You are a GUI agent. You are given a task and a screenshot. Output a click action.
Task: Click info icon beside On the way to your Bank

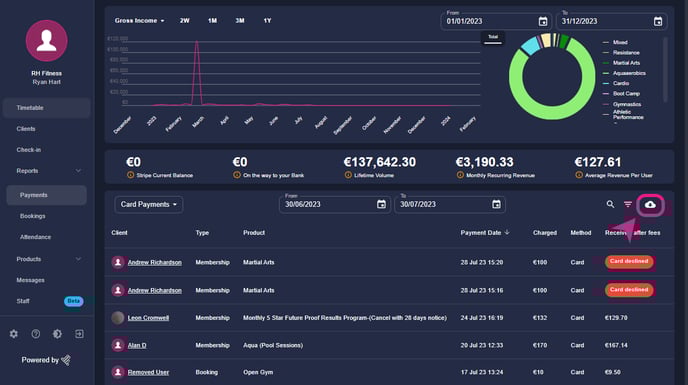(237, 175)
